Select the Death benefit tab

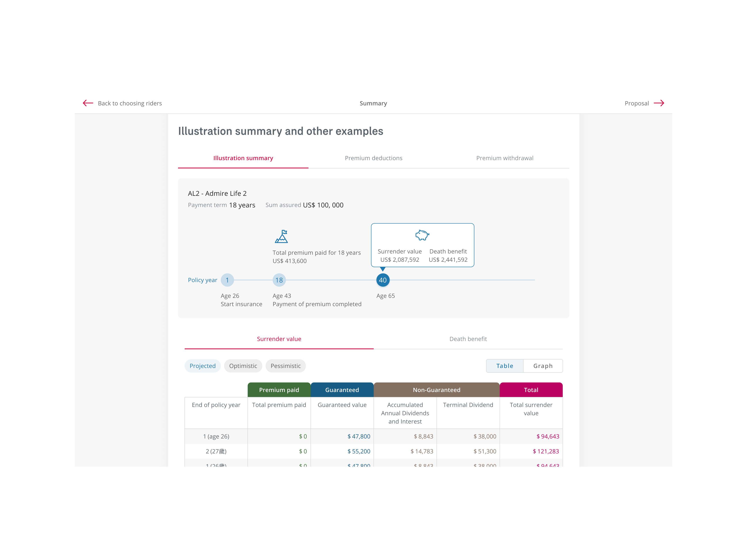468,339
